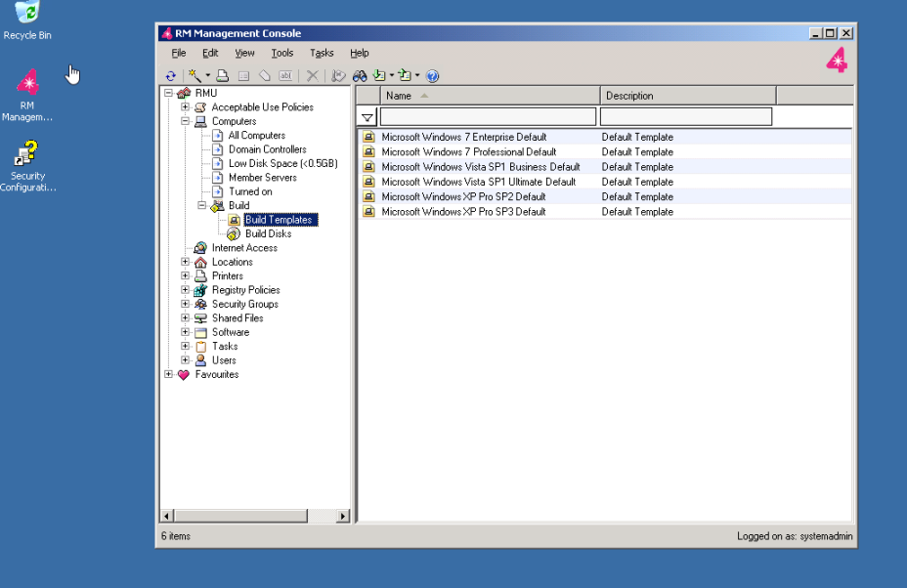Collapse the Build tree node
Image resolution: width=907 pixels, height=588 pixels.
click(x=202, y=205)
